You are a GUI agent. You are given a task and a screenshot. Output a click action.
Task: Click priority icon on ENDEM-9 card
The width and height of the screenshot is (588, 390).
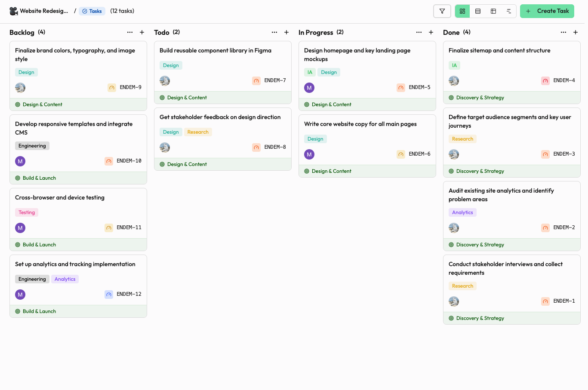(112, 88)
